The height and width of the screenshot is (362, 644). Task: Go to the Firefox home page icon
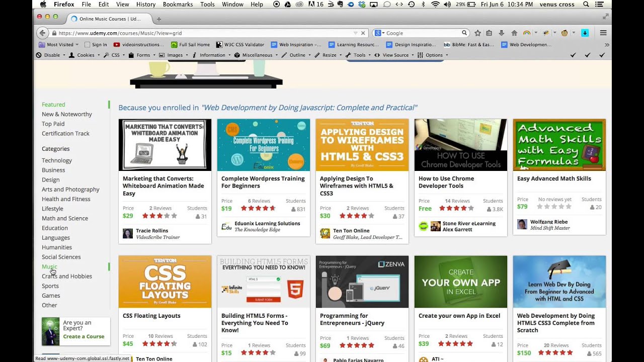514,33
